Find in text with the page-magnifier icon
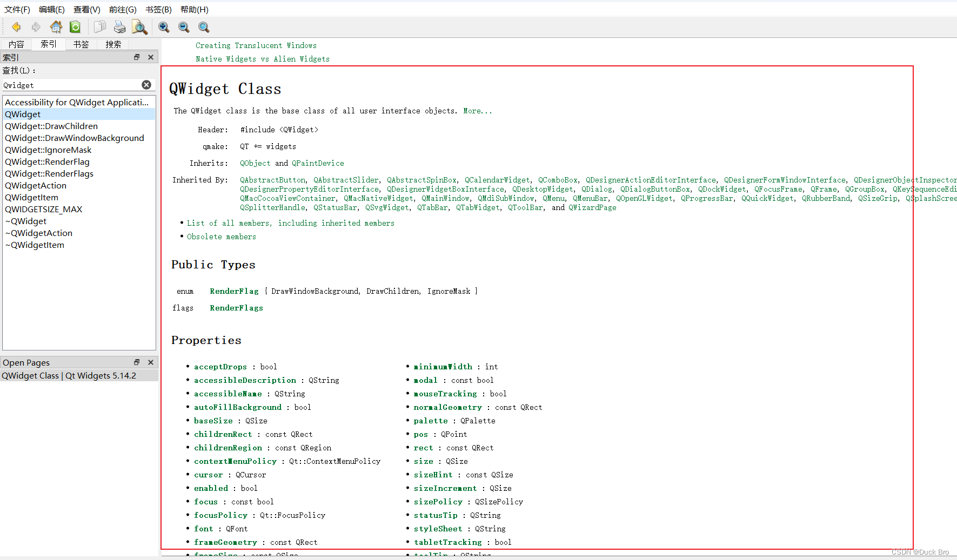The image size is (957, 560). [x=139, y=27]
